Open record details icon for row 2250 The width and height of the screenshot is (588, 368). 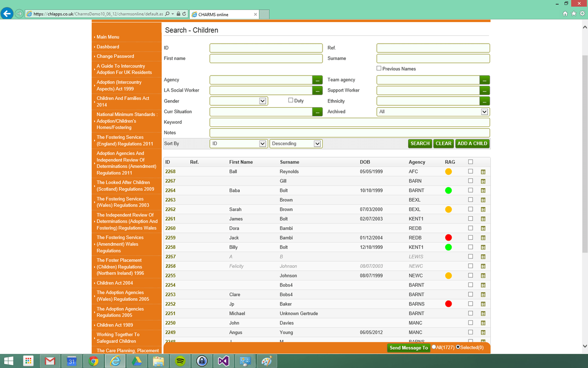tap(483, 323)
